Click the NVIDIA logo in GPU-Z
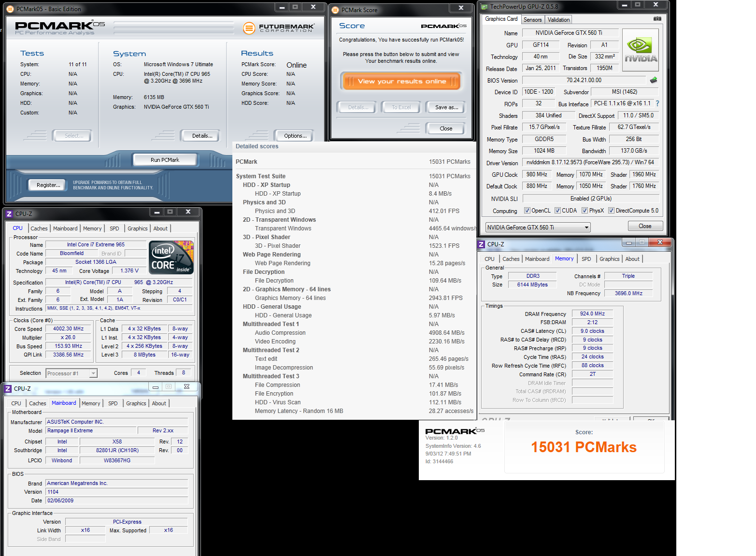 (x=640, y=50)
